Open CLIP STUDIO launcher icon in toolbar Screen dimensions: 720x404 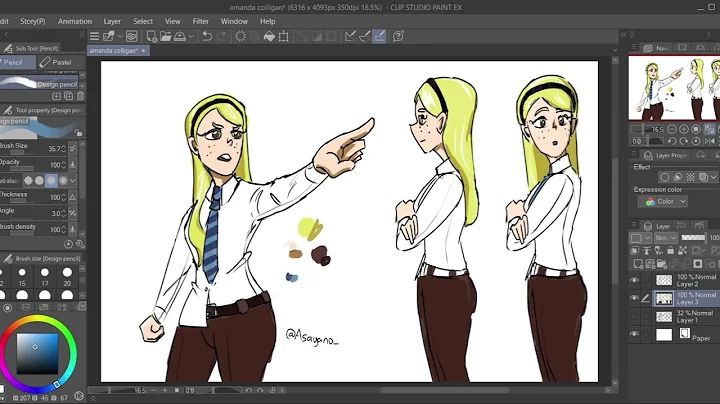132,36
